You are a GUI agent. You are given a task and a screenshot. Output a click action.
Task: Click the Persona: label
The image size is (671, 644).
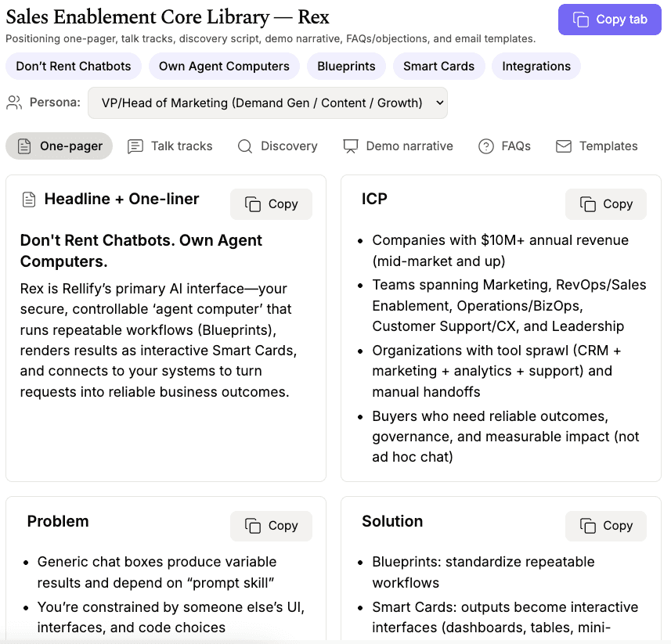[55, 103]
